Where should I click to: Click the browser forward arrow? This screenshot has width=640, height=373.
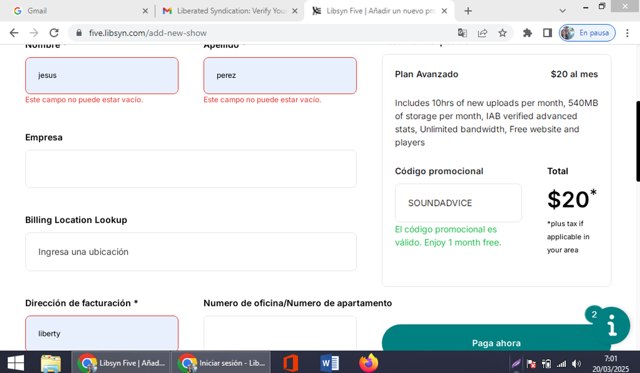(34, 33)
